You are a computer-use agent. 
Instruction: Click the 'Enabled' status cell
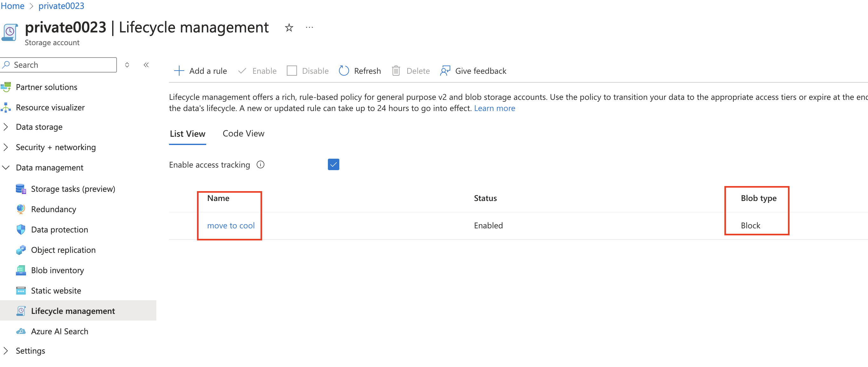coord(488,225)
